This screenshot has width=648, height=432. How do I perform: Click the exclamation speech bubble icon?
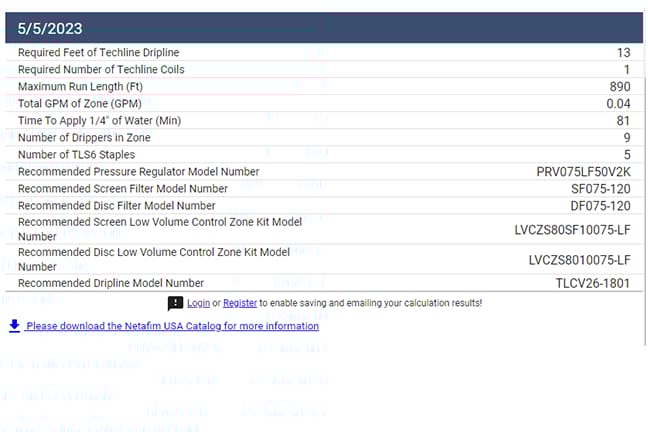(x=175, y=303)
